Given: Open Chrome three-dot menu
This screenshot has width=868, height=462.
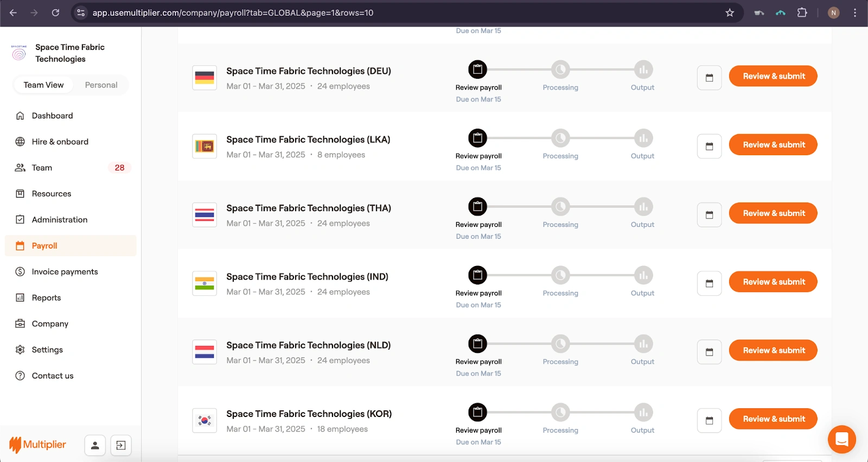Looking at the screenshot, I should pos(855,12).
